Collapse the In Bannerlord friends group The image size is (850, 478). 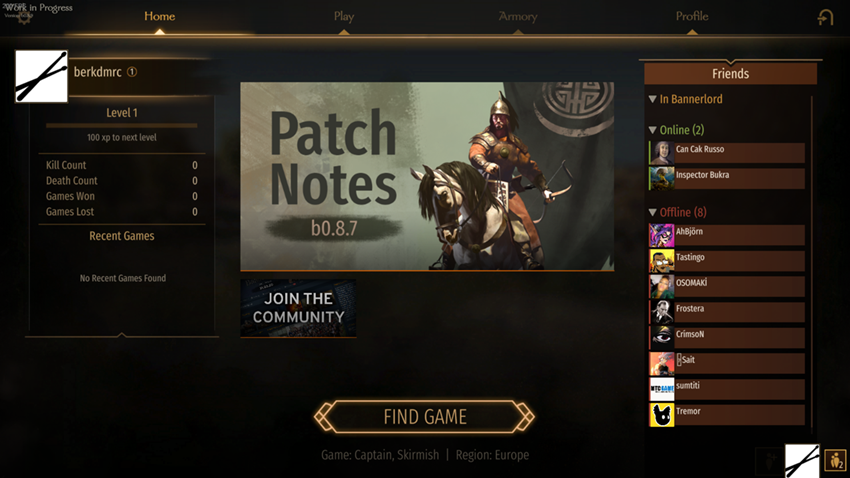653,99
